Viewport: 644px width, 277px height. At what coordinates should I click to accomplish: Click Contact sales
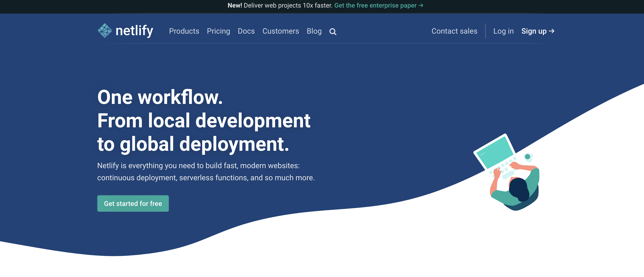(x=454, y=31)
